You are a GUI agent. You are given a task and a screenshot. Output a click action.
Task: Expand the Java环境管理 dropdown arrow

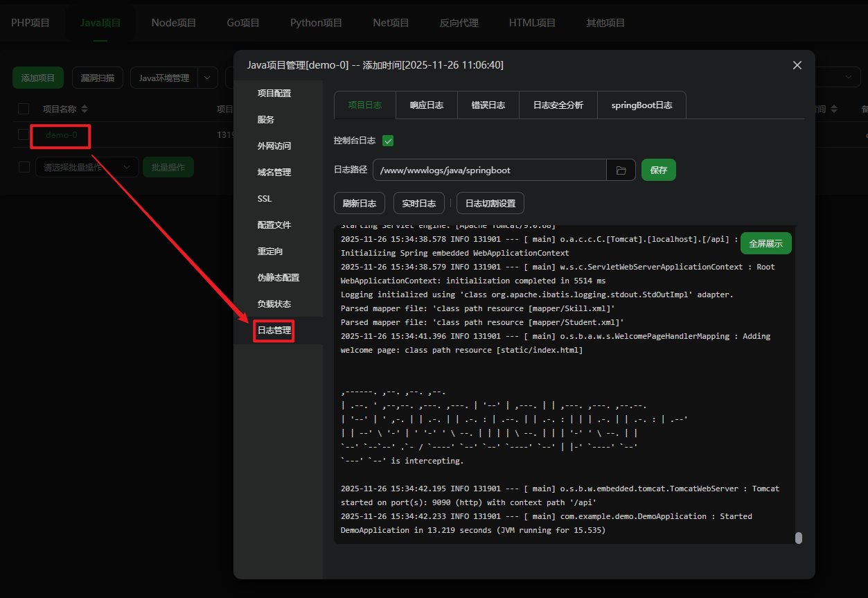(x=207, y=78)
